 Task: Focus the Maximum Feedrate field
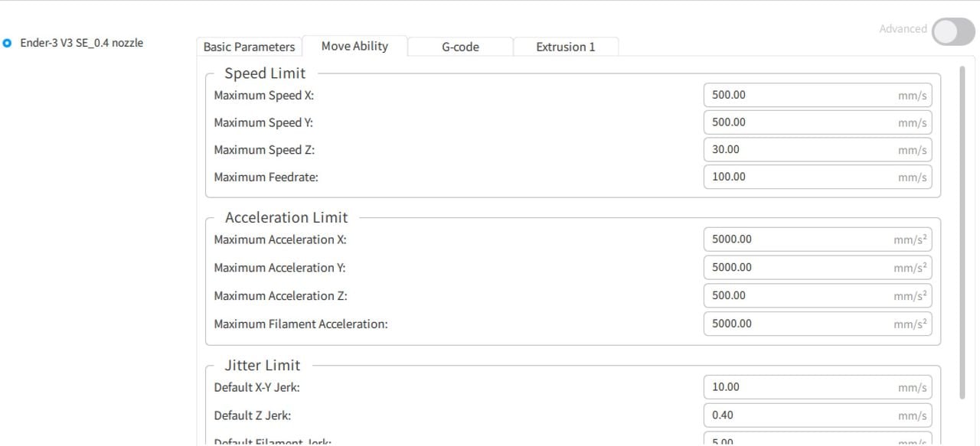[x=796, y=177]
